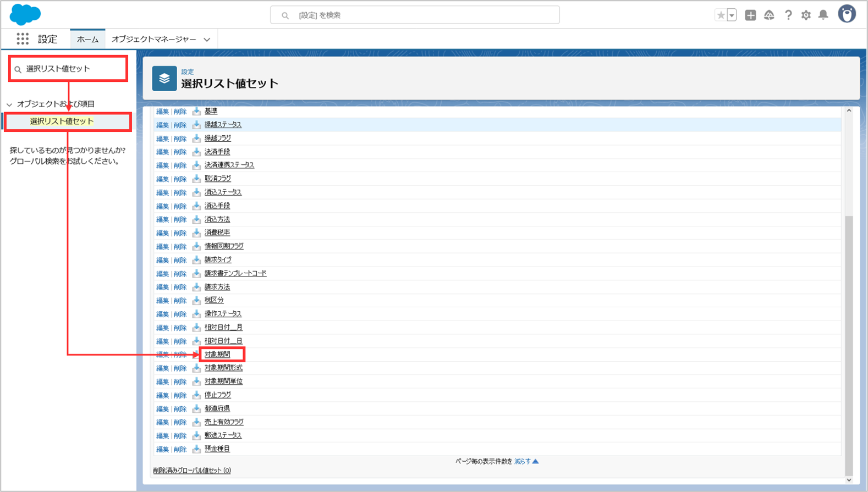The height and width of the screenshot is (492, 868).
Task: Open the App Launcher waffle icon
Action: pos(23,39)
